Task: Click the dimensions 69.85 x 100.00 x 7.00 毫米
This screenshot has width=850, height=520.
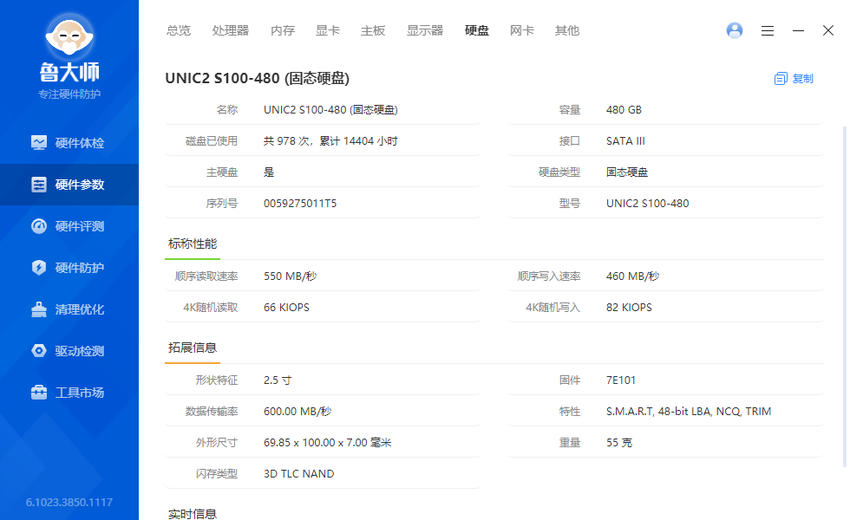Action: tap(327, 442)
